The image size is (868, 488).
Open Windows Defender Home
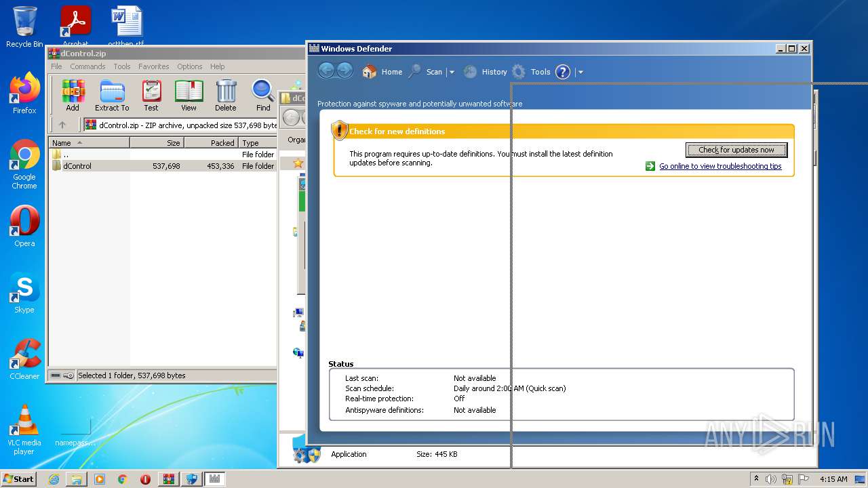click(382, 72)
